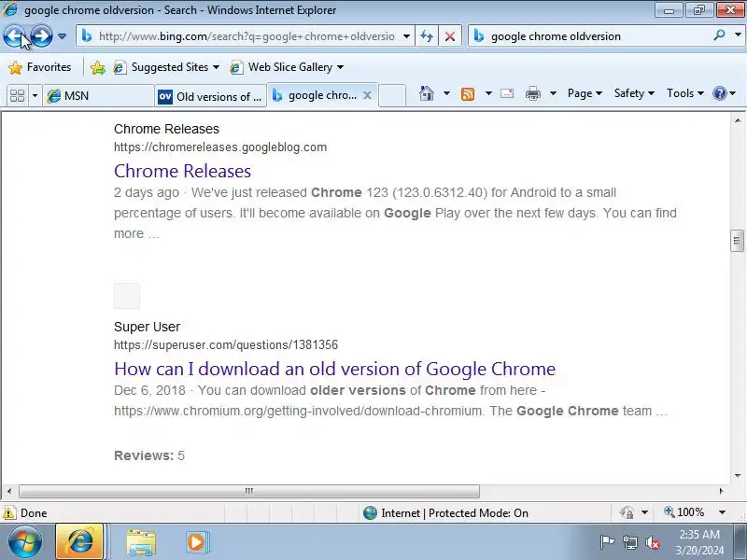
Task: Open the Chrome Releases search result link
Action: click(182, 171)
